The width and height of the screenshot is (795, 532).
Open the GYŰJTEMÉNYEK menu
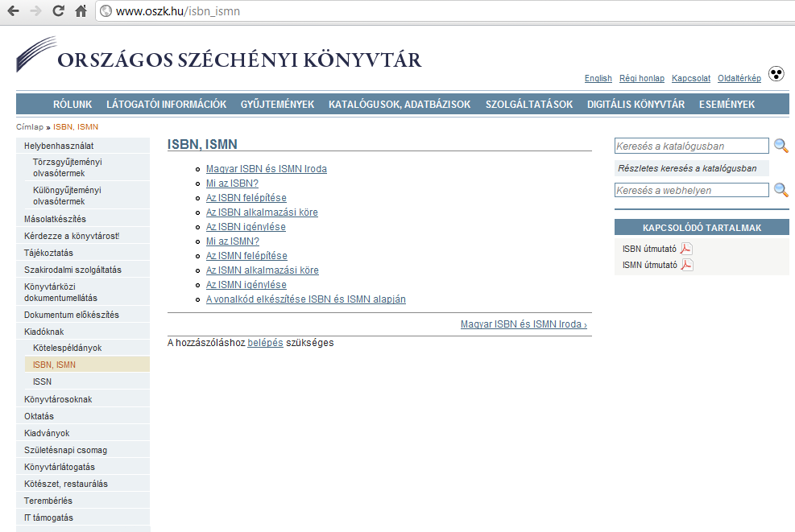[x=277, y=105]
